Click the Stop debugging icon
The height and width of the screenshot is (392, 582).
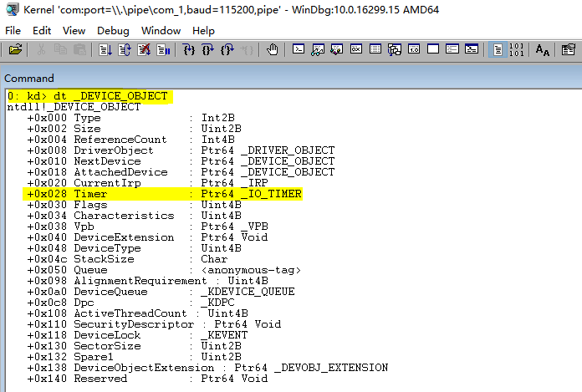(x=144, y=49)
